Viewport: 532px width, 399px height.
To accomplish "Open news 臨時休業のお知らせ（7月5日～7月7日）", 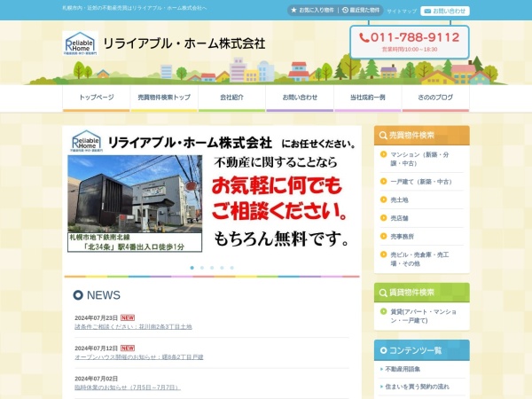I will point(128,387).
